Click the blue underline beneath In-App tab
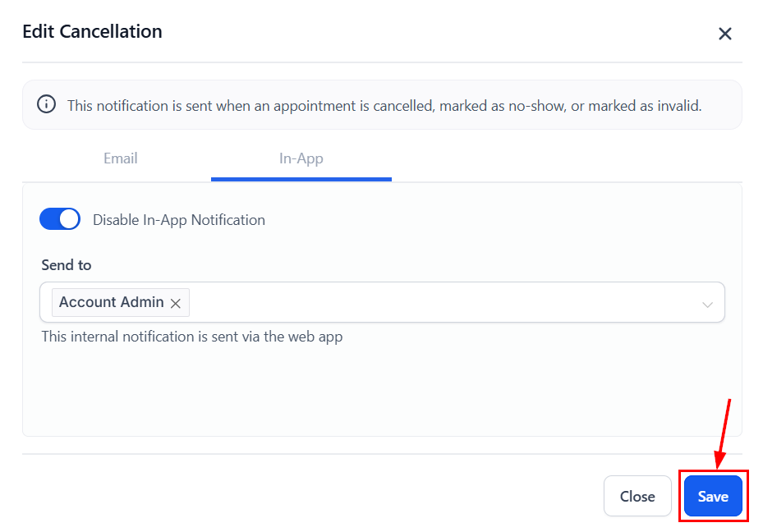This screenshot has width=763, height=532. 301,179
